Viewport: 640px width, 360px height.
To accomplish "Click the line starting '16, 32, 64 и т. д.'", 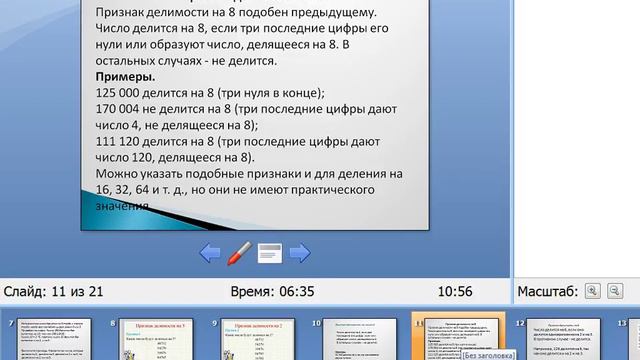I will tap(235, 190).
